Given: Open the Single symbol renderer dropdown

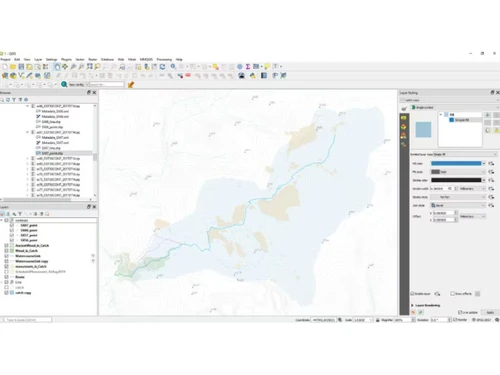Looking at the screenshot, I should pos(454,107).
